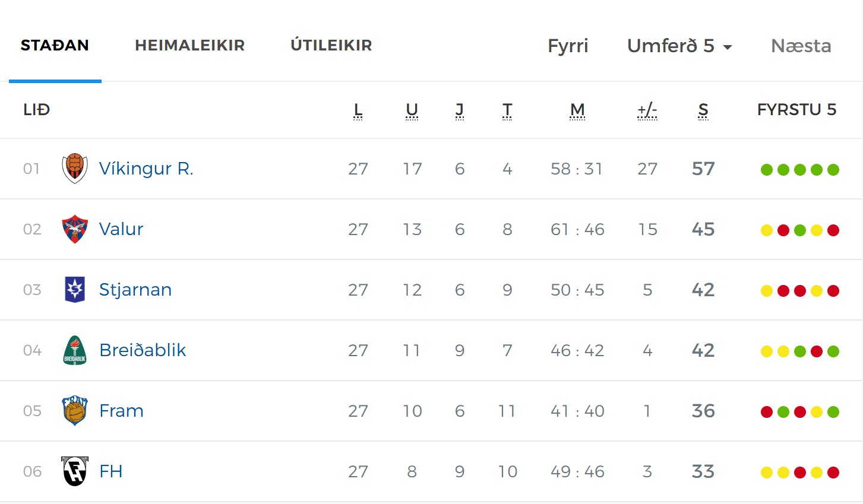863x504 pixels.
Task: Click the Fram club crest
Action: (75, 411)
